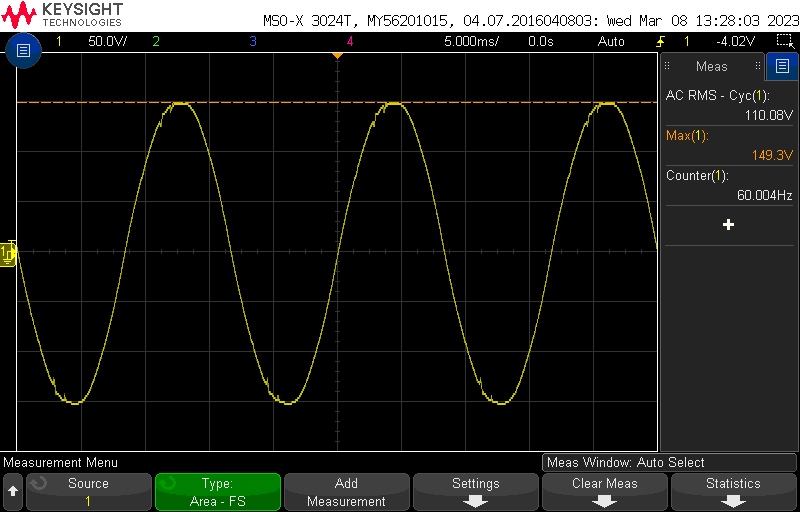The width and height of the screenshot is (800, 512).
Task: Click the Meas panel title
Action: click(x=712, y=66)
